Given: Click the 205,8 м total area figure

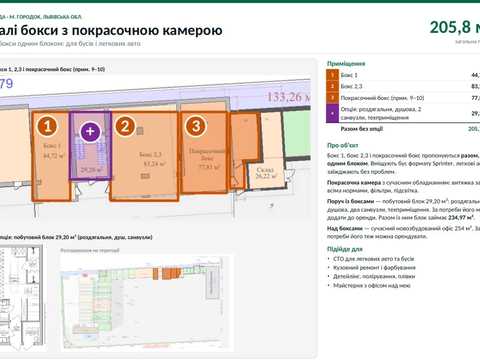Looking at the screenshot, I should point(455,27).
